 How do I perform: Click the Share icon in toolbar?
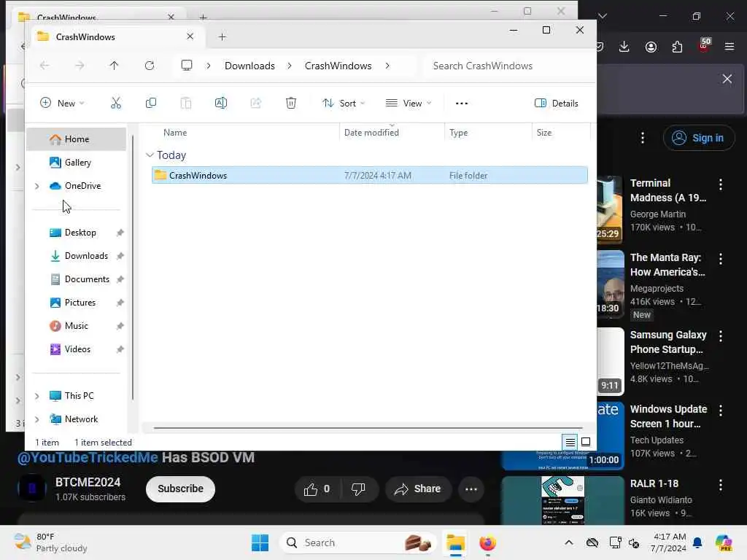(256, 103)
